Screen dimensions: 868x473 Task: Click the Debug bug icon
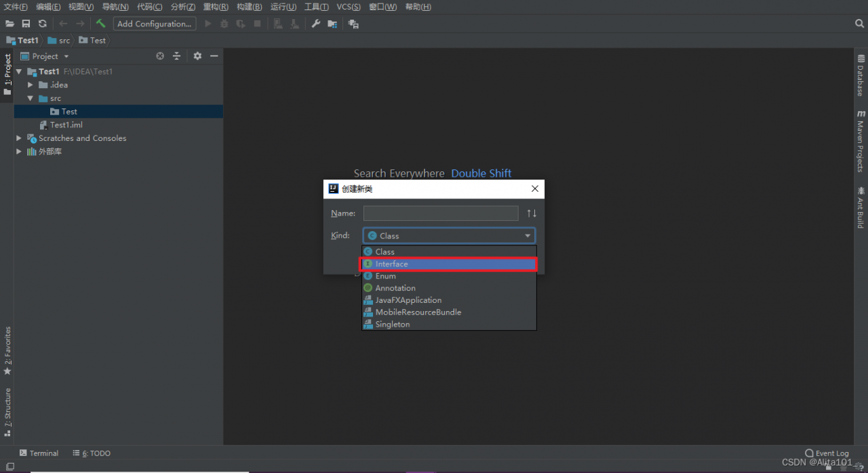[224, 24]
